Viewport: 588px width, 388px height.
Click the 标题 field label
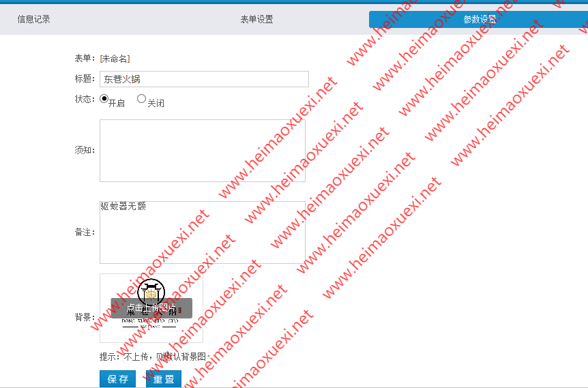[85, 79]
